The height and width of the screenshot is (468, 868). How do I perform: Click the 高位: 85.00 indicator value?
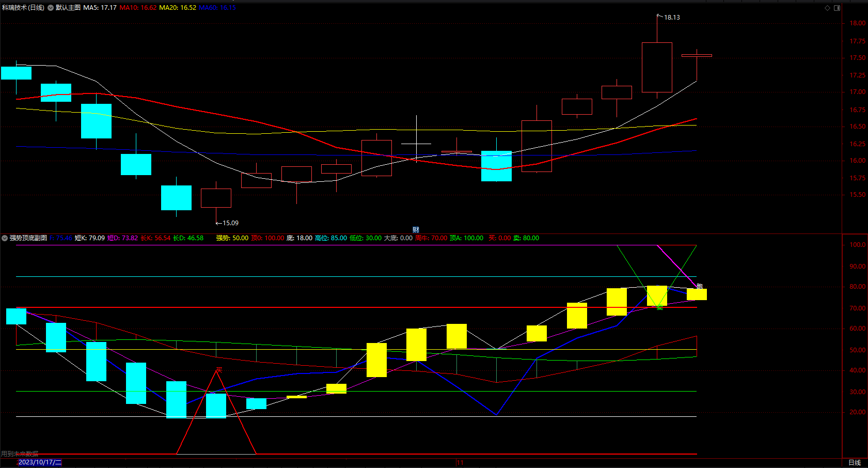331,238
